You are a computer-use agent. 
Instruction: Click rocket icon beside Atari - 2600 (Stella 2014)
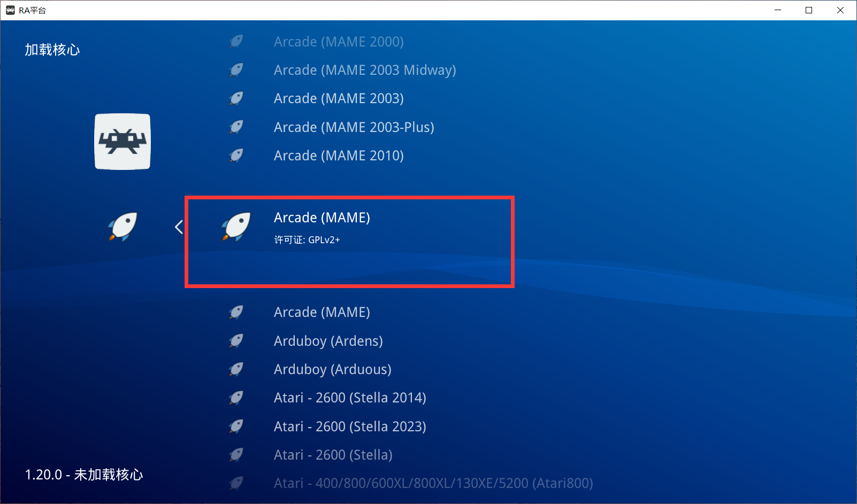coord(236,398)
